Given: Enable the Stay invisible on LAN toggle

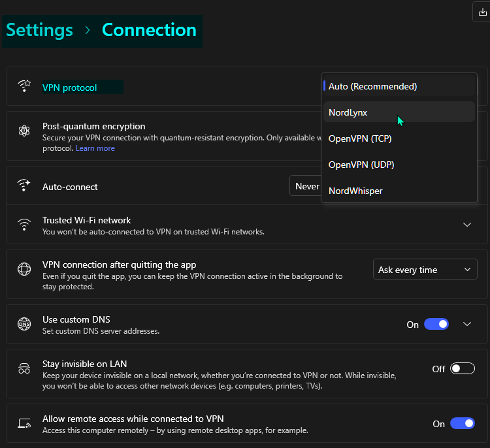Looking at the screenshot, I should 463,368.
